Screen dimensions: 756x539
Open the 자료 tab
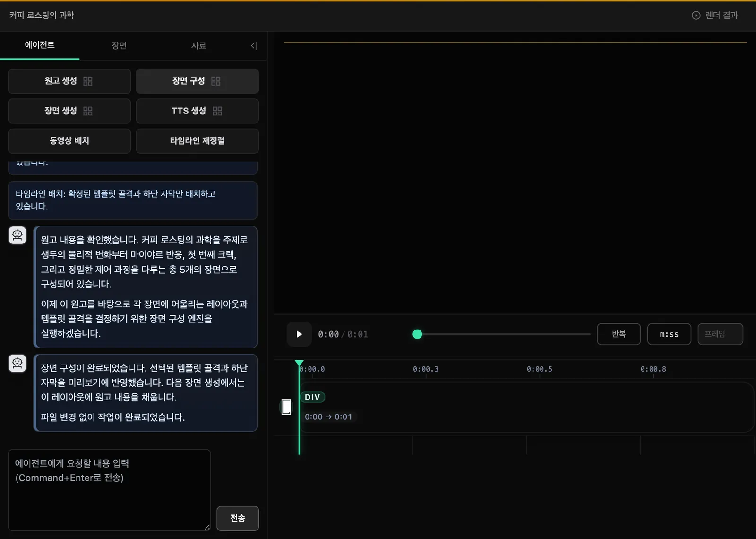pyautogui.click(x=198, y=45)
